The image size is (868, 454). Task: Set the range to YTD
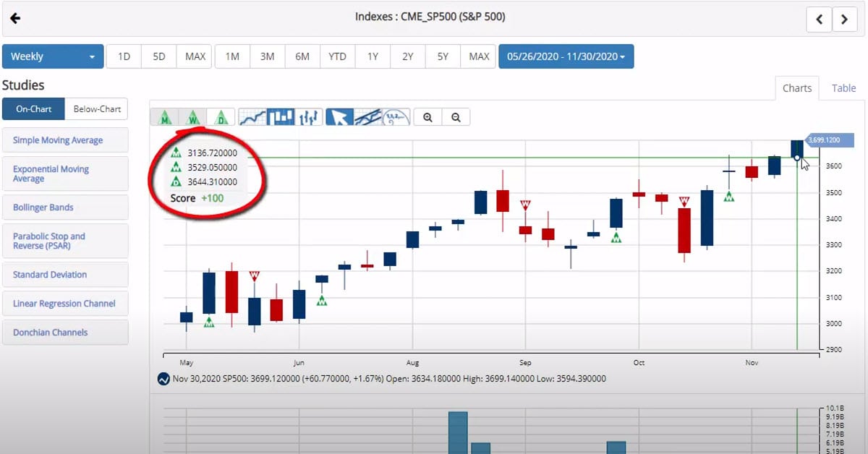337,56
